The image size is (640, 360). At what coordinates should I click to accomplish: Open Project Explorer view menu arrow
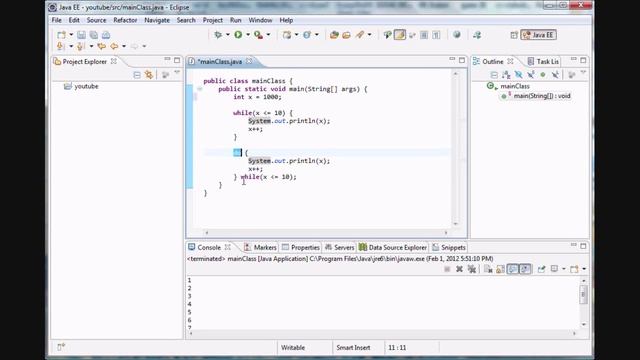(177, 72)
